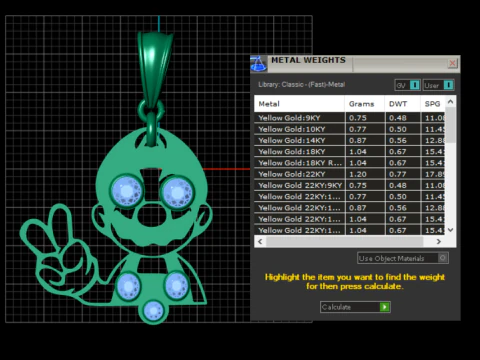This screenshot has width=480, height=360.
Task: Enable Use Object Materials option
Action: point(403,258)
